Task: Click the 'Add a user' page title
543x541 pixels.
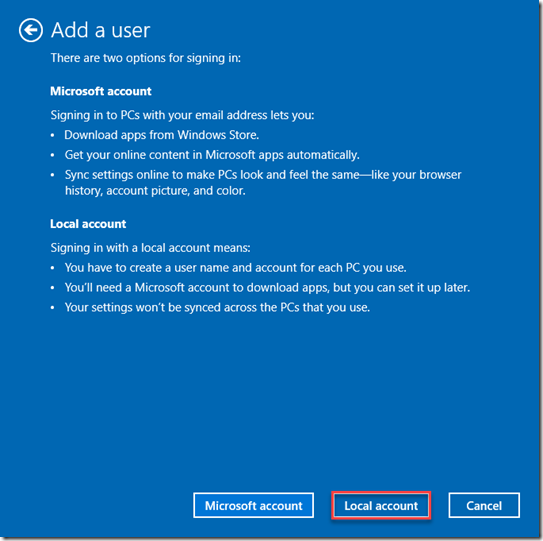Action: click(100, 30)
